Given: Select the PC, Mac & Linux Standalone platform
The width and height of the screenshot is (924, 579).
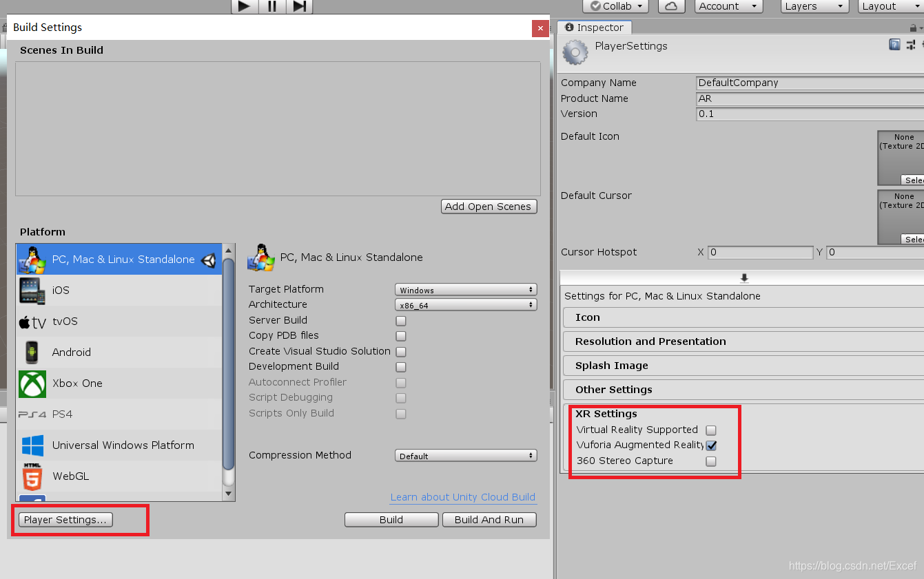Looking at the screenshot, I should (x=119, y=260).
